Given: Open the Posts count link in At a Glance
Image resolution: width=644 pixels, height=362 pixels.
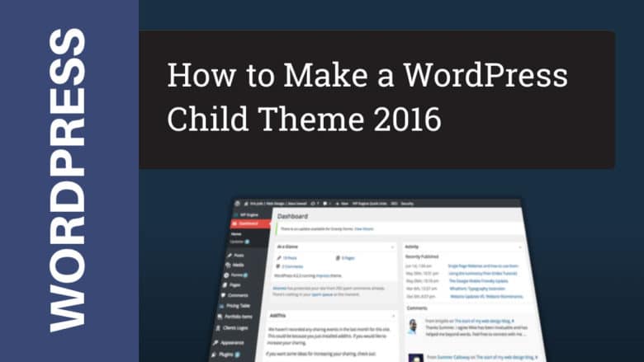Looking at the screenshot, I should [290, 258].
